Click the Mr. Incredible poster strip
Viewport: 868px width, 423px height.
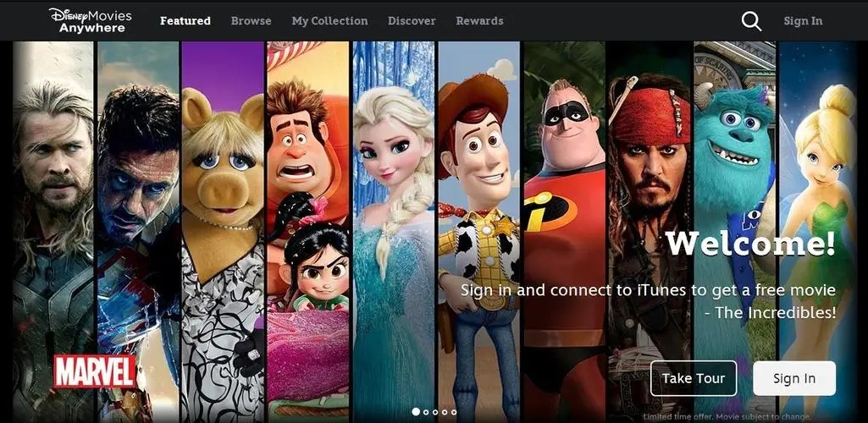pos(565,233)
